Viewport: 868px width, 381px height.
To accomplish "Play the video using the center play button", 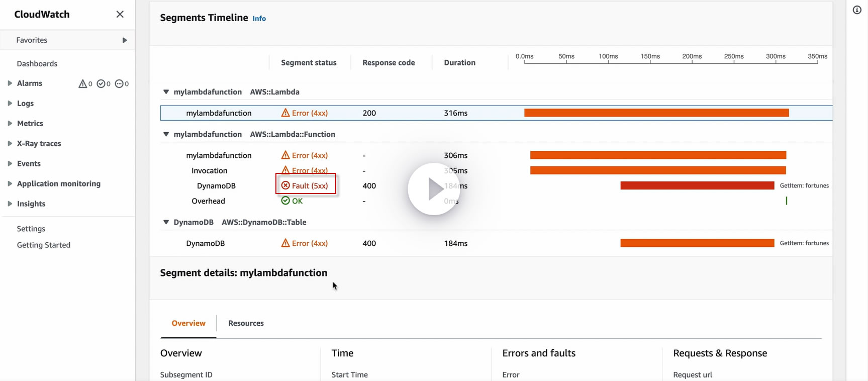I will [x=434, y=189].
